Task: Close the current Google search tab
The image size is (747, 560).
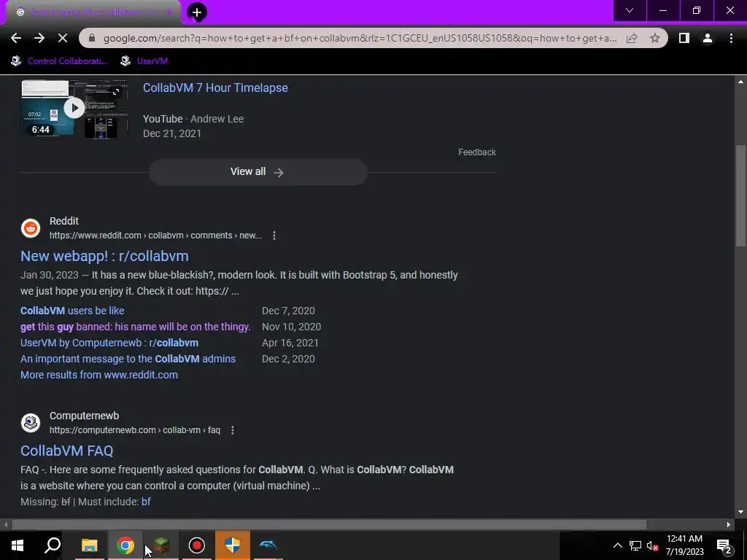Action: [x=169, y=12]
